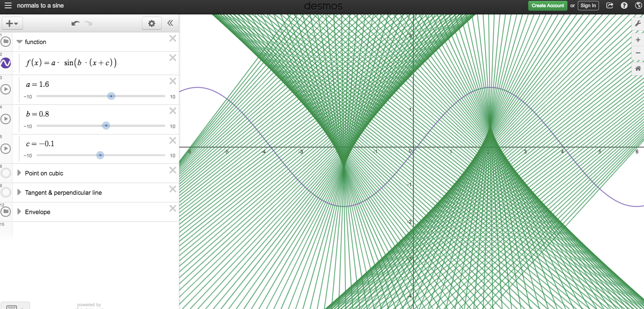
Task: Toggle visibility of the f(x) sine function
Action: coord(6,63)
